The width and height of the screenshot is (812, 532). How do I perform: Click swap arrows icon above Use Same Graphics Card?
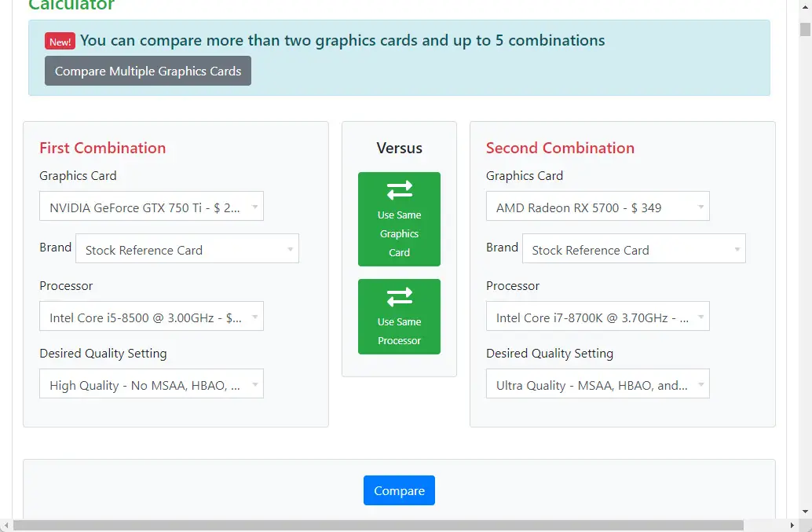pos(399,190)
